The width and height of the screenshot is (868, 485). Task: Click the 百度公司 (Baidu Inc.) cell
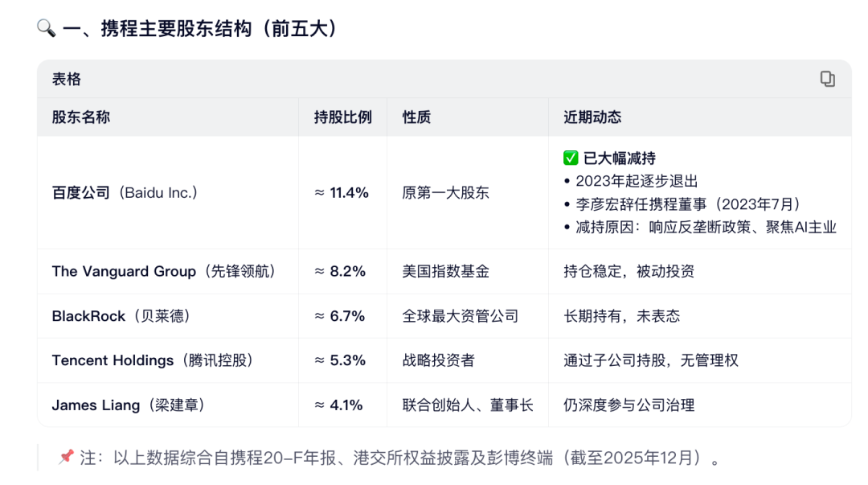point(125,193)
